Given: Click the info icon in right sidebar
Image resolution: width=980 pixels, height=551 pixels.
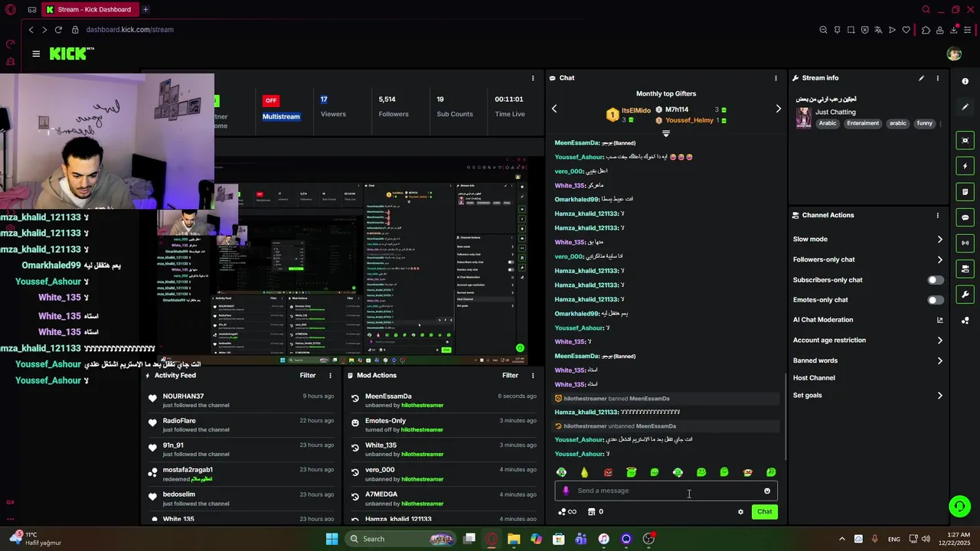Looking at the screenshot, I should click(x=965, y=81).
